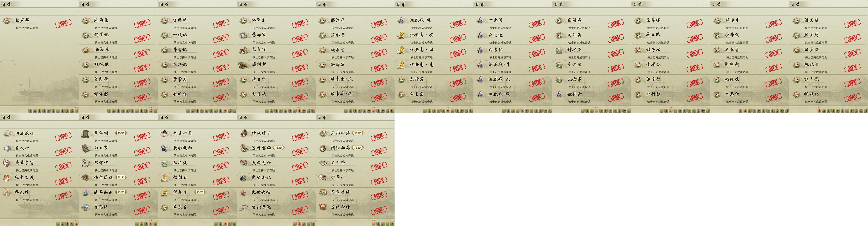Click the deer icon beside 莫贪杯
The width and height of the screenshot is (868, 226).
(243, 50)
